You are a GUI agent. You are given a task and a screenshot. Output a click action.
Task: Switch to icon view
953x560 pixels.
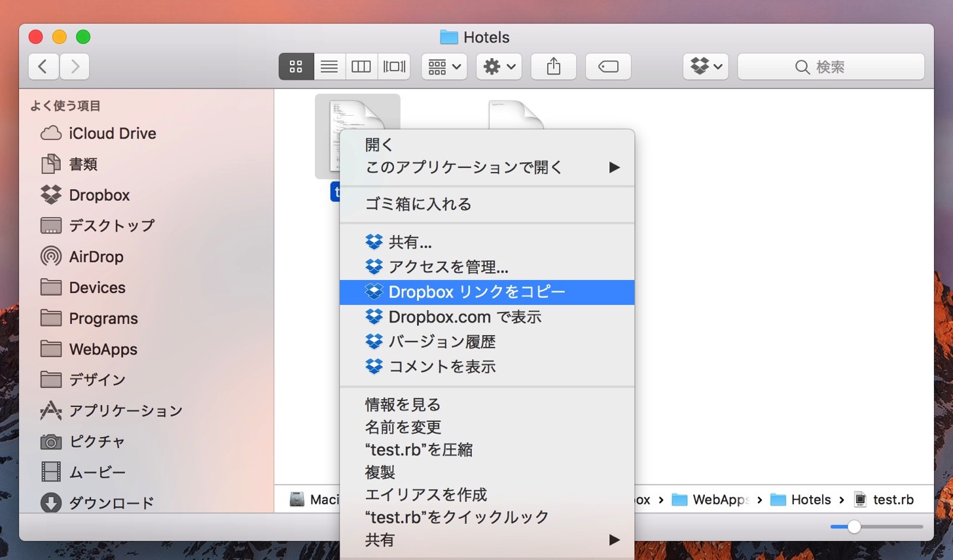(296, 66)
